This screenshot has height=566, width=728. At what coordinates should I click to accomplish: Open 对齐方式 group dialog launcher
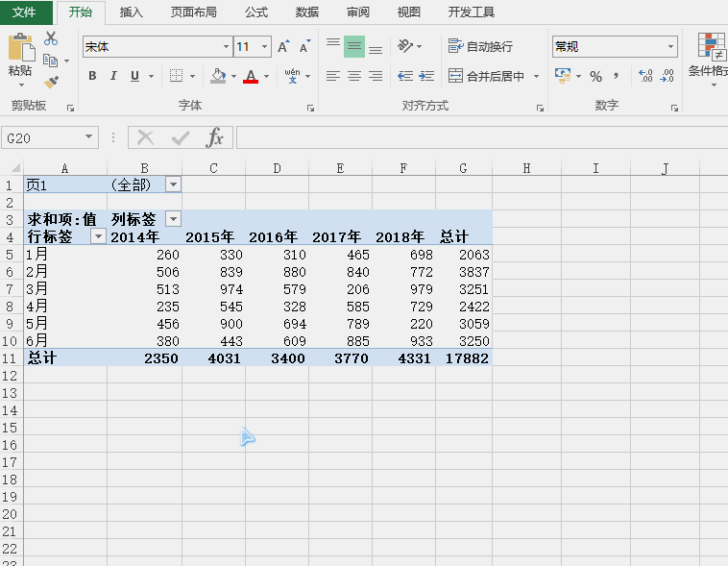540,109
